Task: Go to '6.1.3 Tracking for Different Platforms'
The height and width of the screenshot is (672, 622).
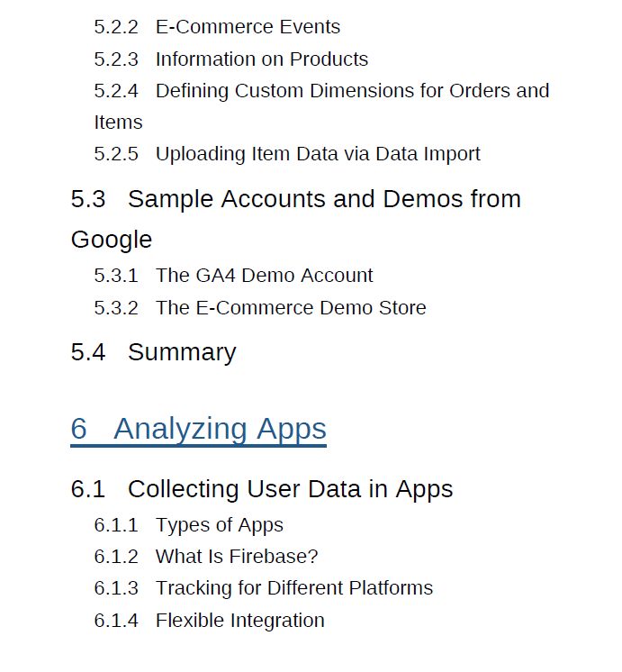Action: pos(264,588)
